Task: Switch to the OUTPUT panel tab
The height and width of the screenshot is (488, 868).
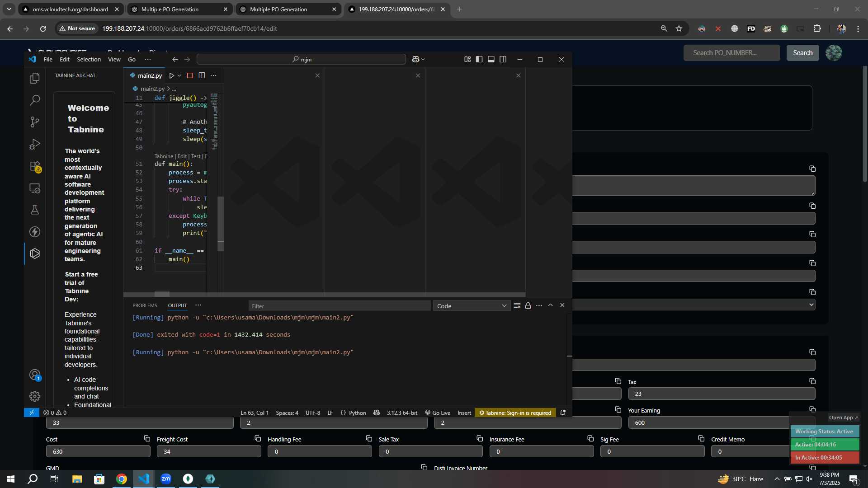Action: point(177,305)
